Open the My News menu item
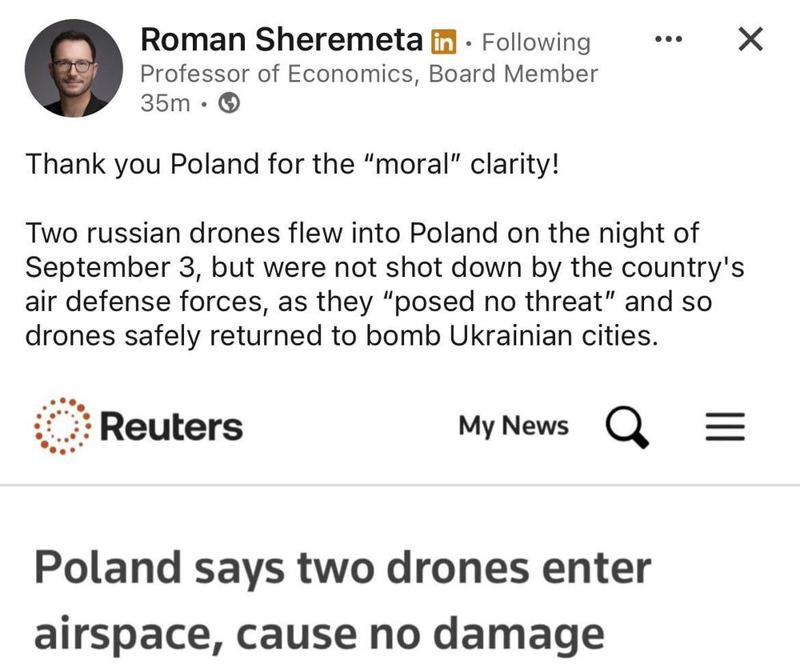The height and width of the screenshot is (672, 800). (513, 426)
